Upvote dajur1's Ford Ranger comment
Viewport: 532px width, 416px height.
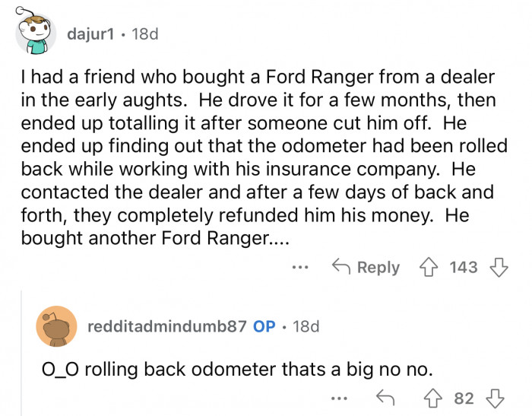coord(428,267)
